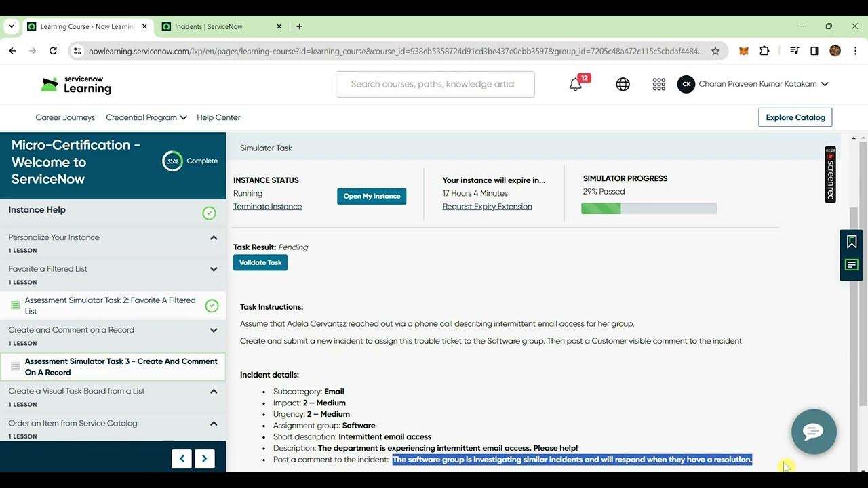Click the ServiceNow Learning logo
Image resolution: width=868 pixels, height=488 pixels.
click(x=76, y=85)
